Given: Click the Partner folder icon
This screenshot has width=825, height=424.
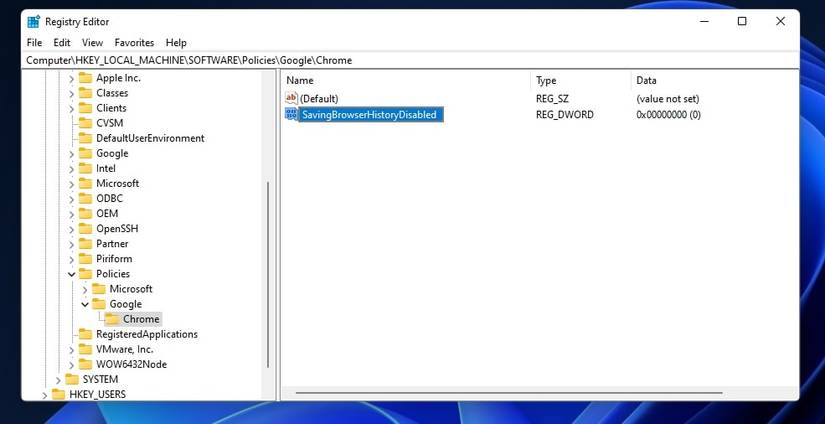Looking at the screenshot, I should tap(85, 244).
